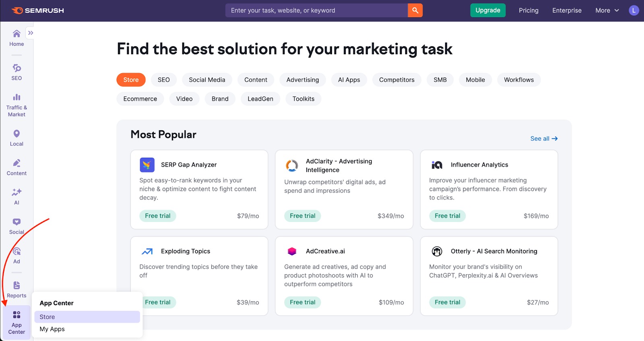Open the Reports sidebar icon

click(17, 290)
